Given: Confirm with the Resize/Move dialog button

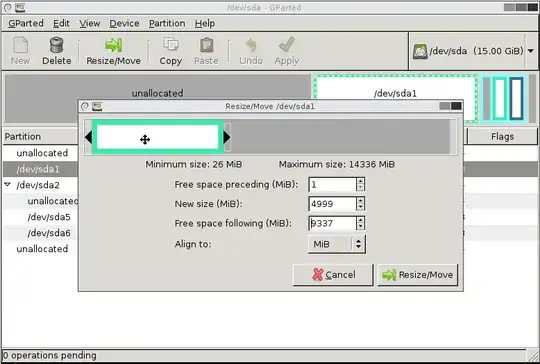Looking at the screenshot, I should 417,275.
